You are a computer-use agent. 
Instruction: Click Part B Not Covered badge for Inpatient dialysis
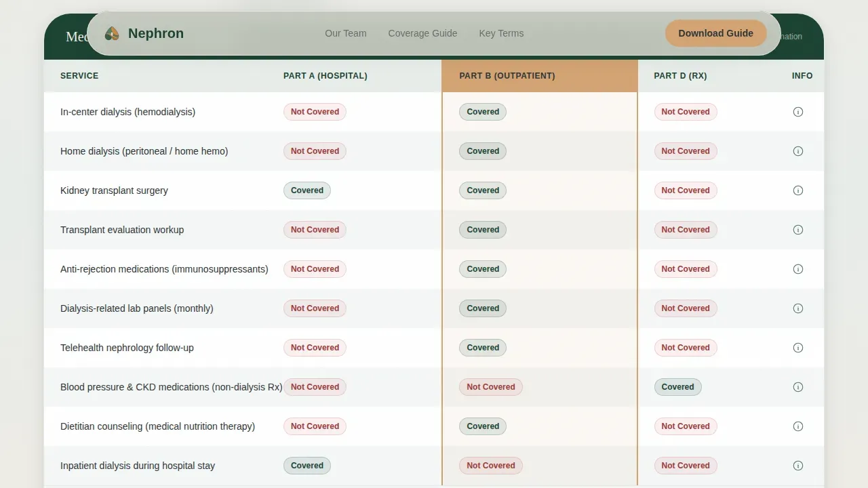click(x=491, y=466)
